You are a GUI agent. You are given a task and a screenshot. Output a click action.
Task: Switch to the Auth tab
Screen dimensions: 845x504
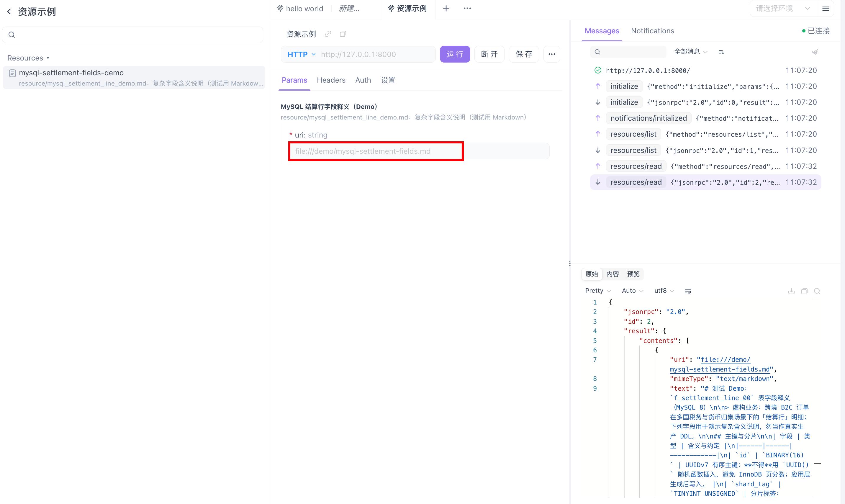pos(363,80)
